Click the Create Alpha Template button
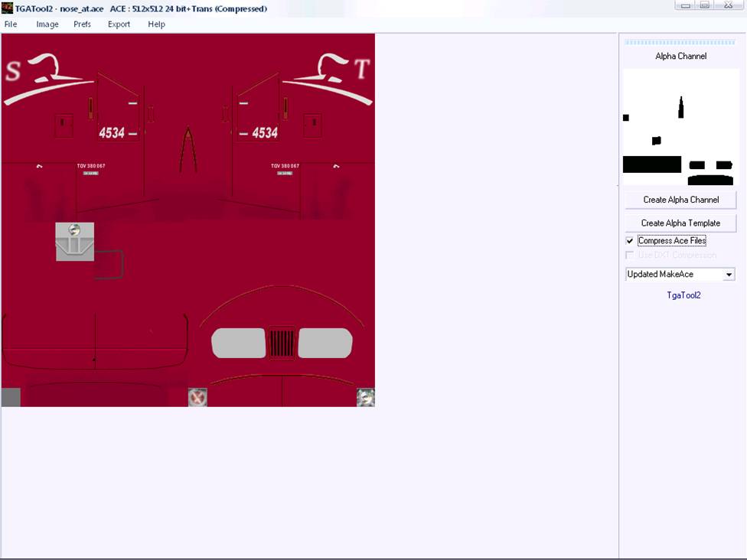The width and height of the screenshot is (747, 560). [680, 223]
